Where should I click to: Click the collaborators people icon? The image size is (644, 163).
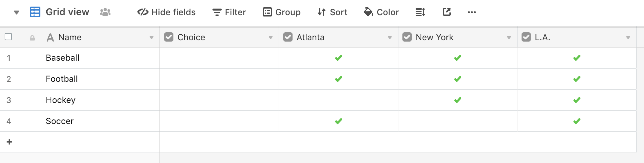coord(105,12)
